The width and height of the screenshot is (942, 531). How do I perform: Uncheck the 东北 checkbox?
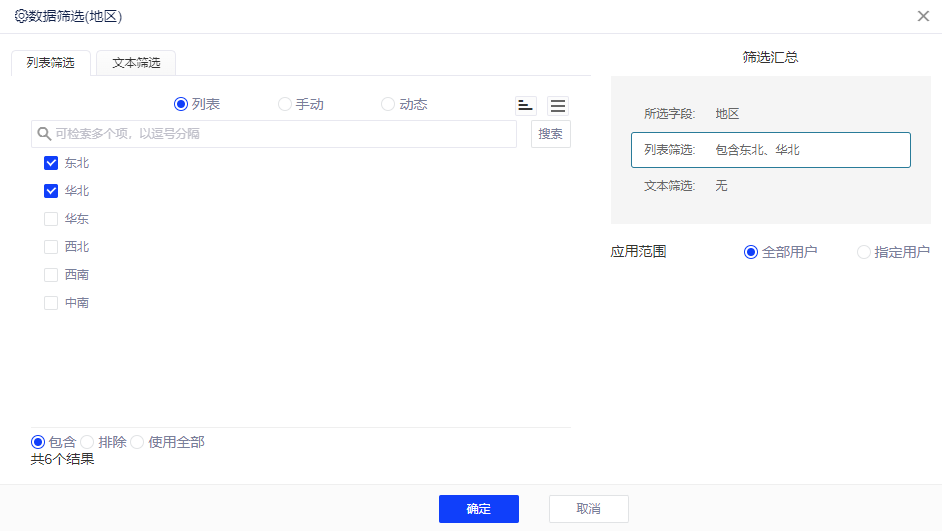click(51, 163)
